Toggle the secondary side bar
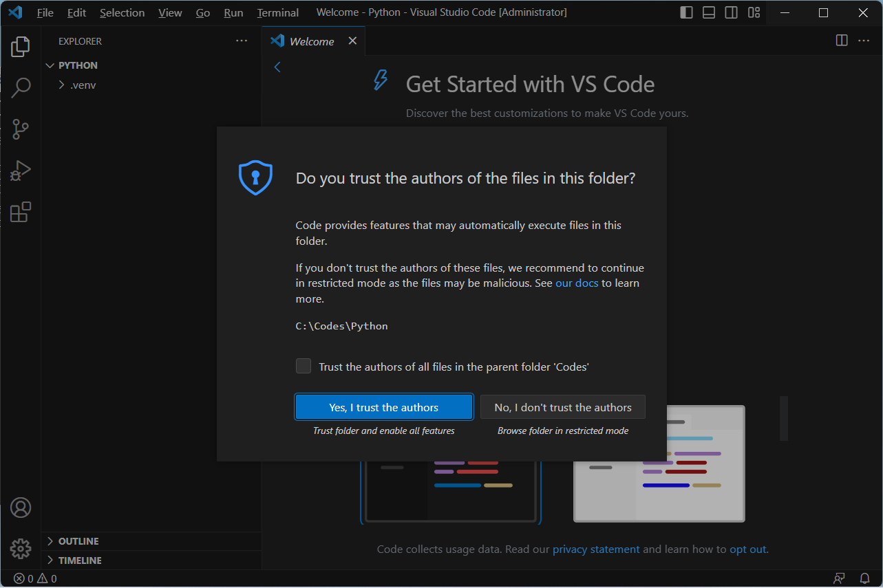The image size is (883, 588). point(731,12)
